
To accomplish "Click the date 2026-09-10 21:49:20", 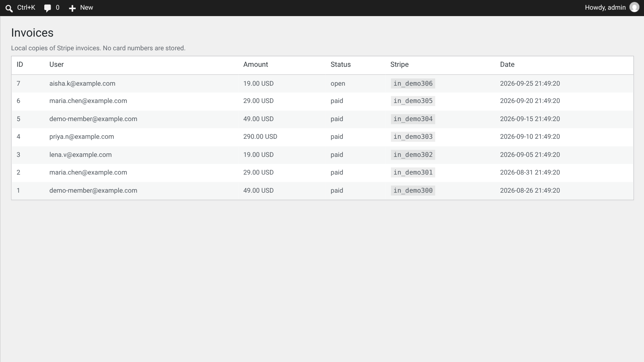I will [530, 137].
